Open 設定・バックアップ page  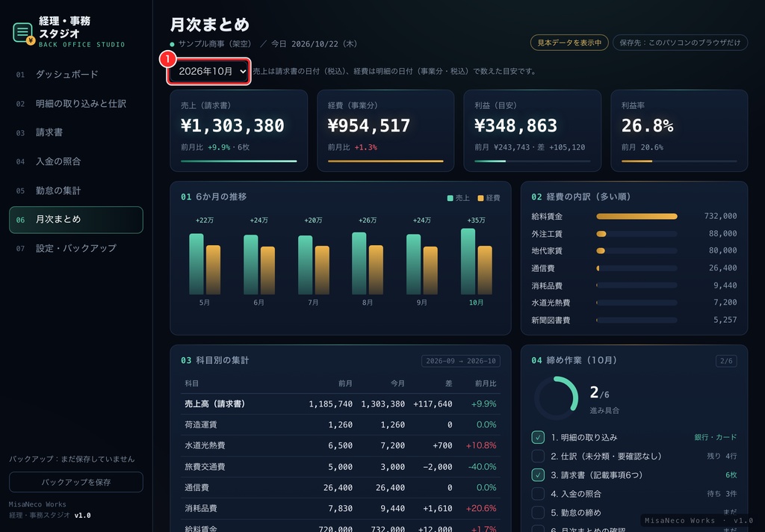pyautogui.click(x=75, y=248)
